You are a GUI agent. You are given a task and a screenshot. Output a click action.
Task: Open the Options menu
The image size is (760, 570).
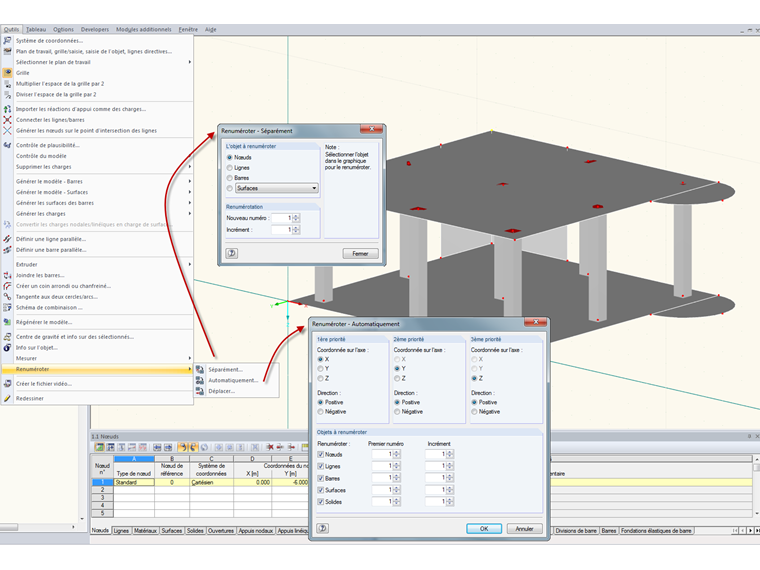pos(63,30)
